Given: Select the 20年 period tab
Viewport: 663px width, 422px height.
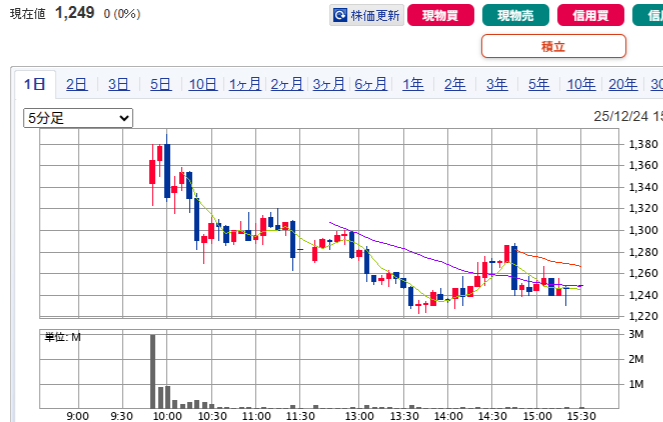Looking at the screenshot, I should (x=622, y=84).
